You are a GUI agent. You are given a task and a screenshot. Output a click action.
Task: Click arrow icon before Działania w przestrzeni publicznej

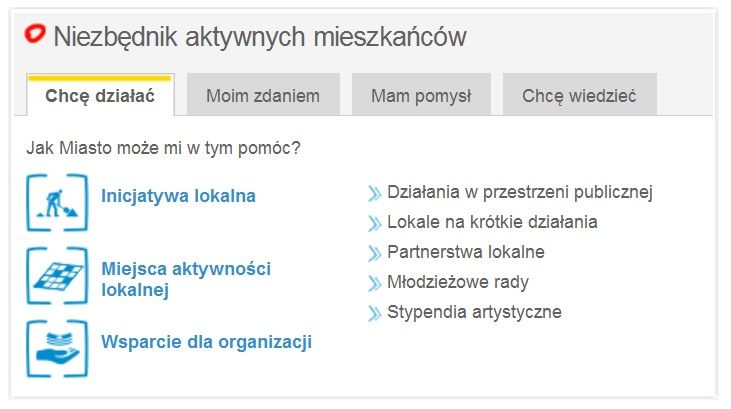point(375,193)
